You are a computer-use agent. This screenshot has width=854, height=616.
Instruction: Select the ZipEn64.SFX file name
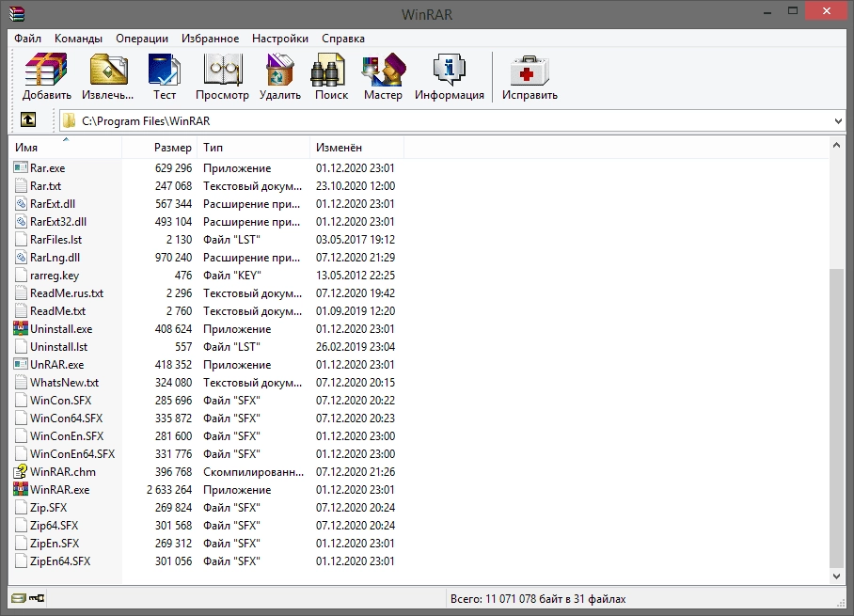pyautogui.click(x=60, y=561)
